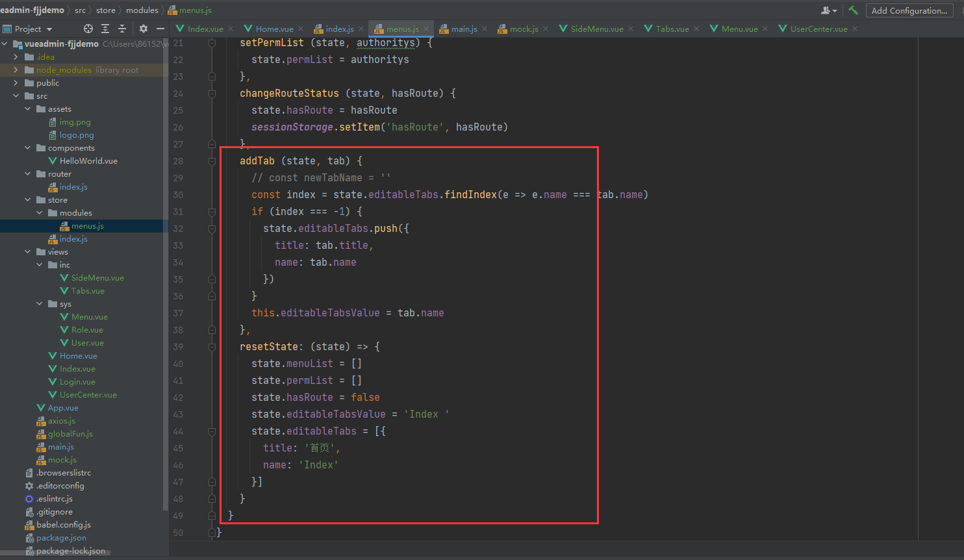Select App.vue in the project tree

[63, 408]
